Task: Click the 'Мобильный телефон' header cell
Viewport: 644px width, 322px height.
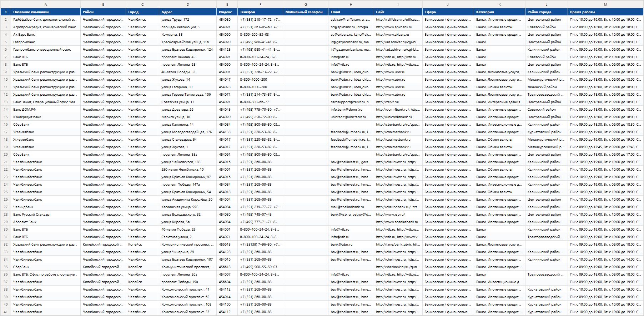Action: pos(306,12)
